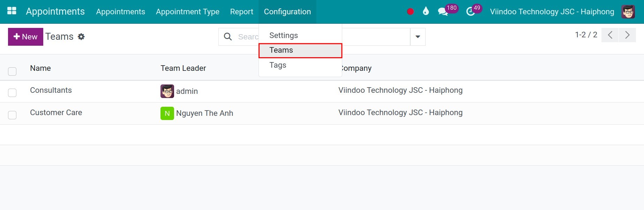Click admin team leader name
The height and width of the screenshot is (210, 644).
click(187, 91)
